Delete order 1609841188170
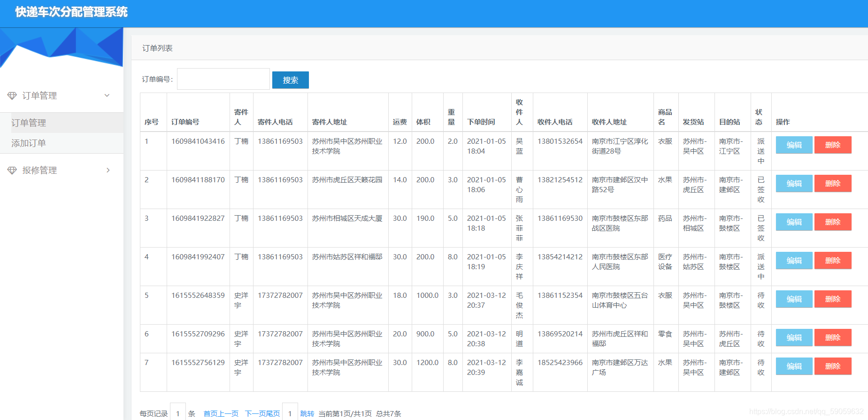Screen dimensions: 868x420 833,183
